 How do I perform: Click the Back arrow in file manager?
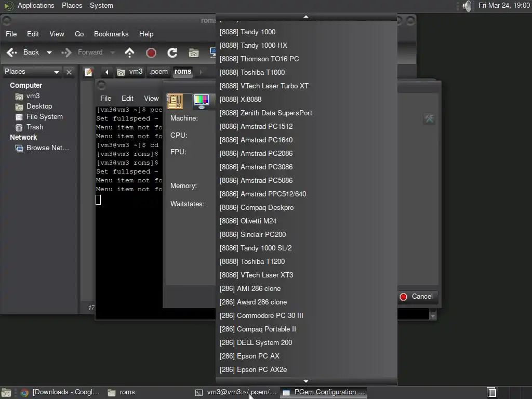(x=12, y=52)
